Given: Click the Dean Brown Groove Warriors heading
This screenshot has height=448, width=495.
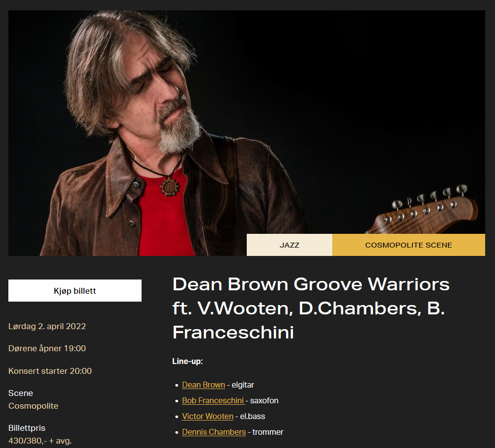Looking at the screenshot, I should click(x=311, y=308).
